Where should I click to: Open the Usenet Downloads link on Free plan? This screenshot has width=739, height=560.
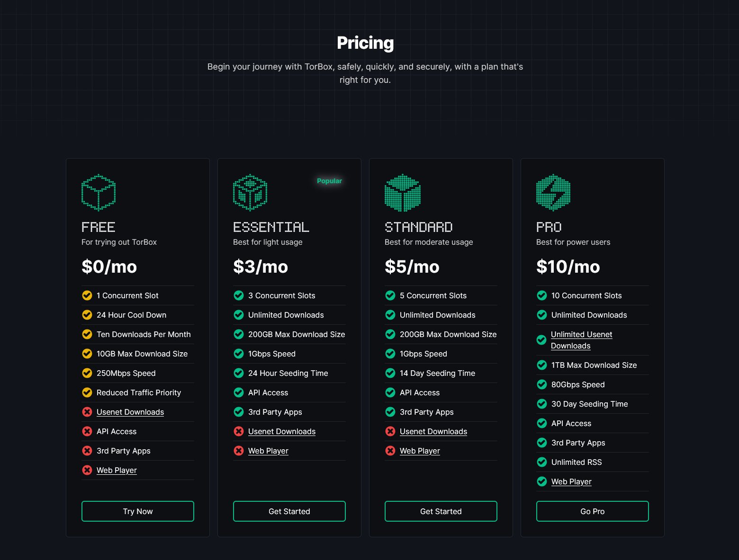click(x=130, y=412)
